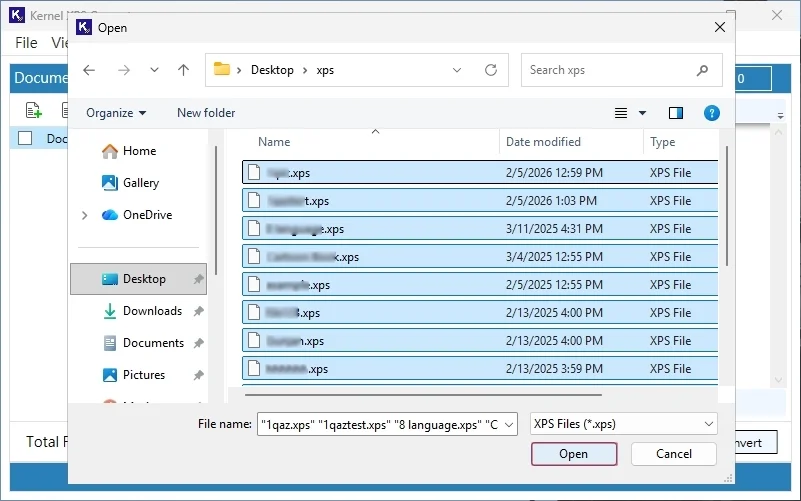Click file icon of 2/13/2025 3:59 PM row
801x501 pixels.
pyautogui.click(x=254, y=368)
